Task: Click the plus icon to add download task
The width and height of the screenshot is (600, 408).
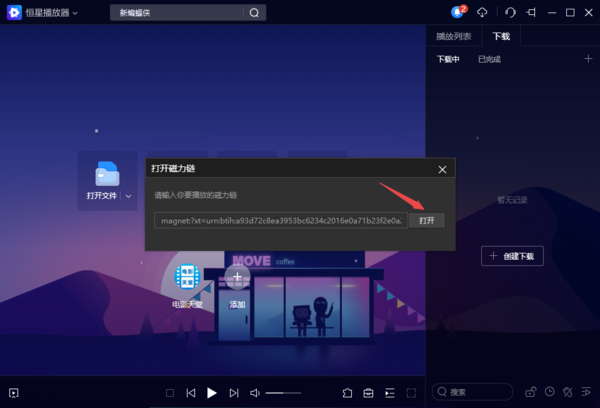Action: point(588,59)
